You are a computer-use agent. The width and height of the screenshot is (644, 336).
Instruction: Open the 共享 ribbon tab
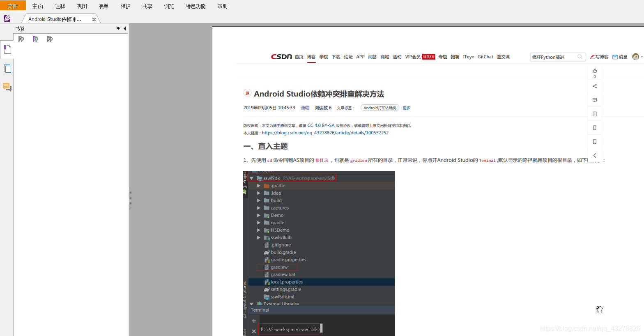tap(147, 6)
